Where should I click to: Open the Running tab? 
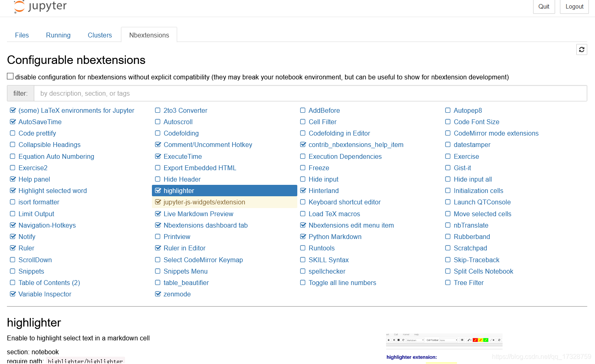58,35
